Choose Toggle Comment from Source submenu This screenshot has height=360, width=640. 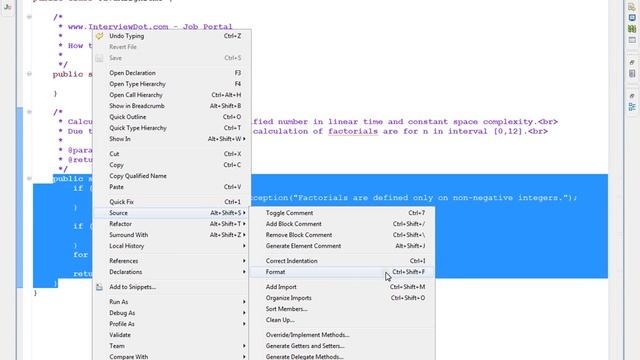point(342,213)
